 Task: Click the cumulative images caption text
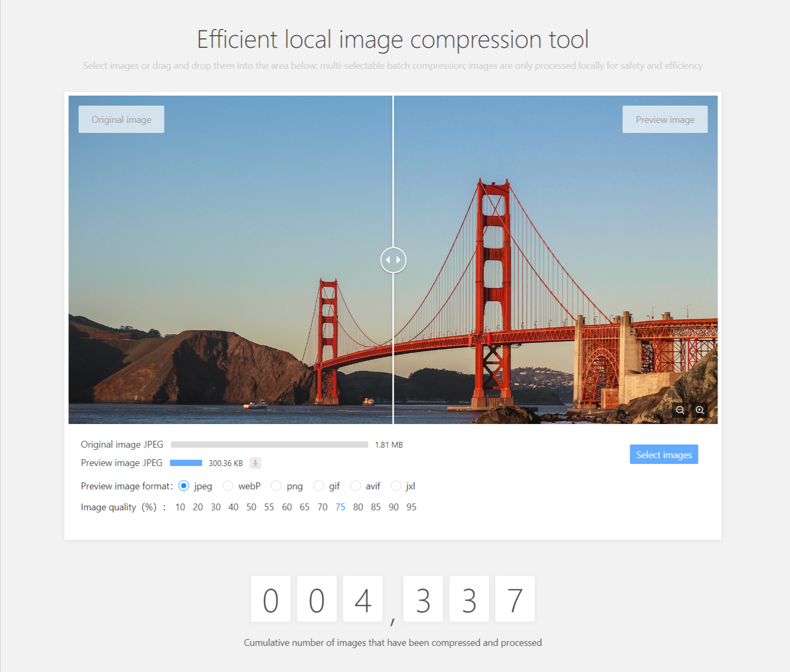tap(393, 643)
